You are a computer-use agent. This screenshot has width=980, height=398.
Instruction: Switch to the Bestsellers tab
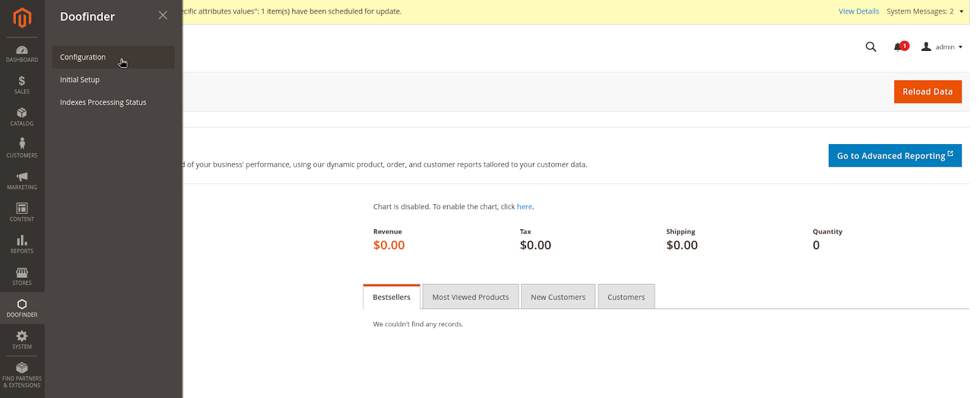click(x=391, y=297)
